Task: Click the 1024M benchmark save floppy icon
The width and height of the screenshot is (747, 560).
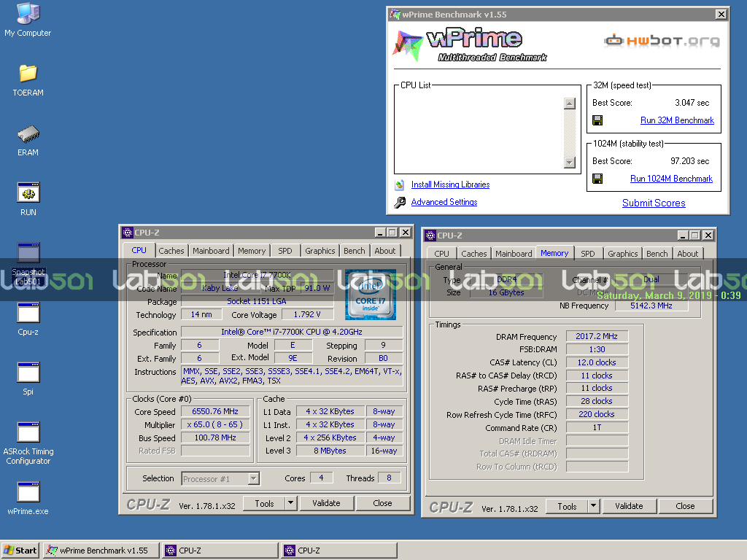Action: (x=597, y=179)
